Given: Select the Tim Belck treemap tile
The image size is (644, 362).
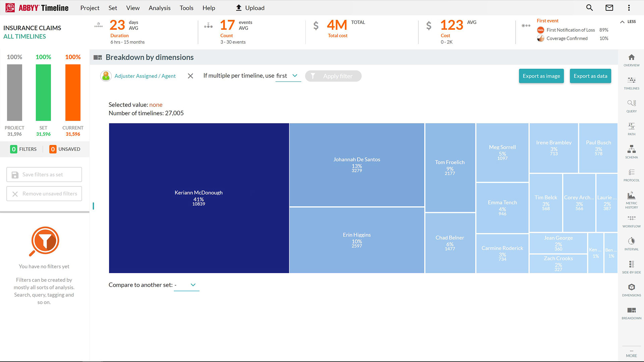Looking at the screenshot, I should [x=546, y=203].
